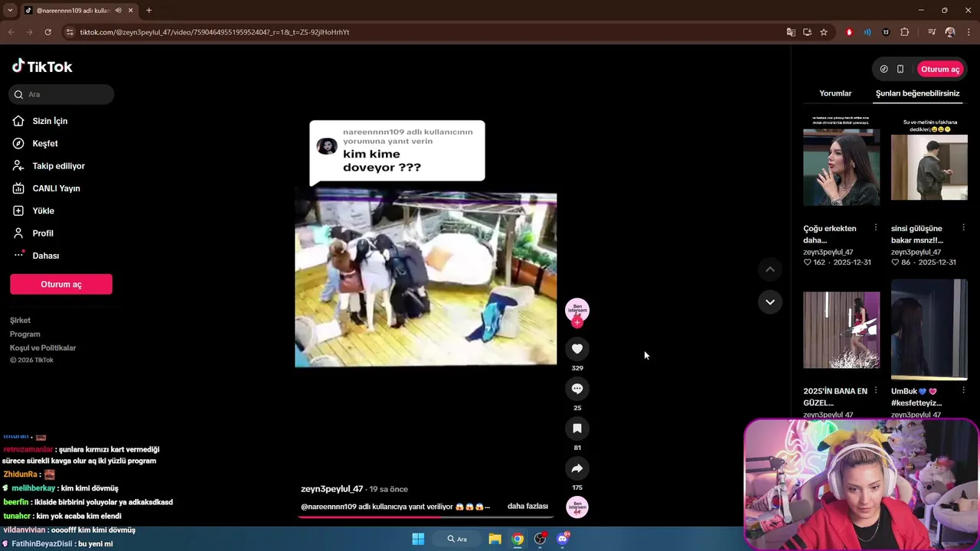Image resolution: width=980 pixels, height=551 pixels.
Task: Save the video with the bookmark icon
Action: 577,429
